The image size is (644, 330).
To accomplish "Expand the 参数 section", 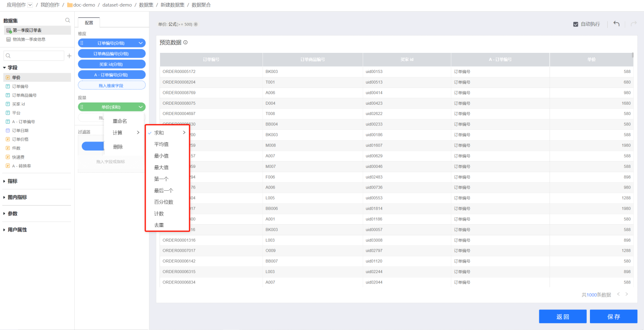I will coord(13,214).
